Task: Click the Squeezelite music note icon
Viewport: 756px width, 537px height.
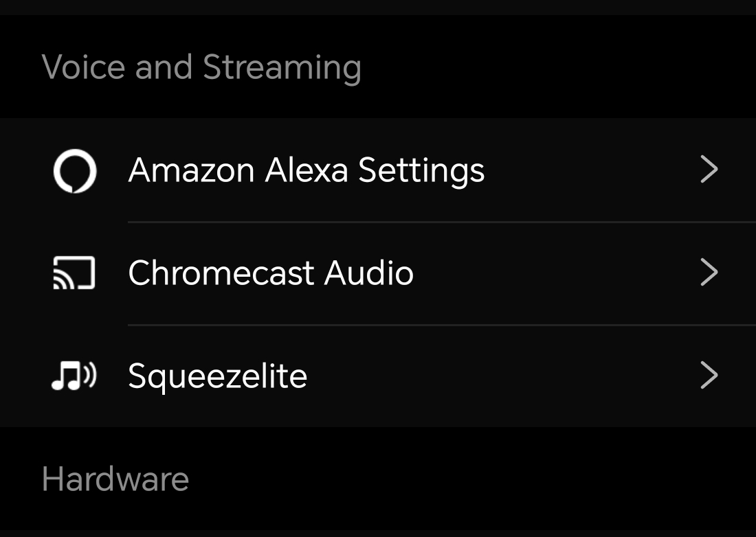Action: pyautogui.click(x=74, y=376)
